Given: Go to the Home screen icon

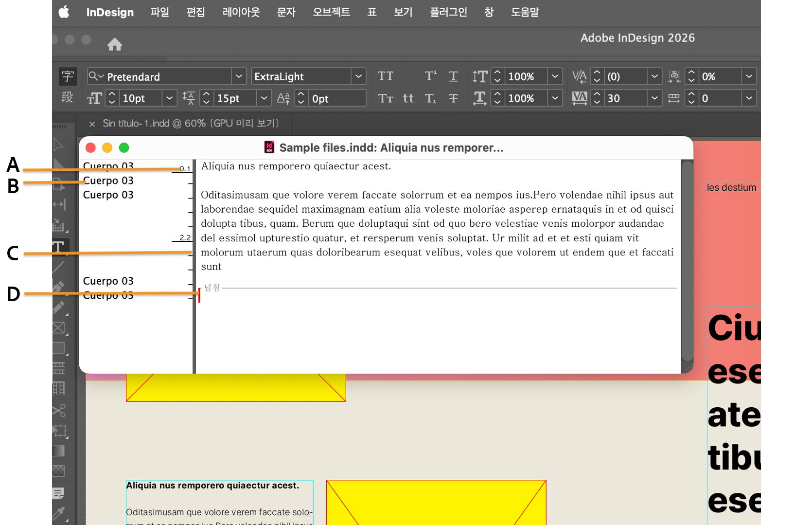Looking at the screenshot, I should click(115, 44).
